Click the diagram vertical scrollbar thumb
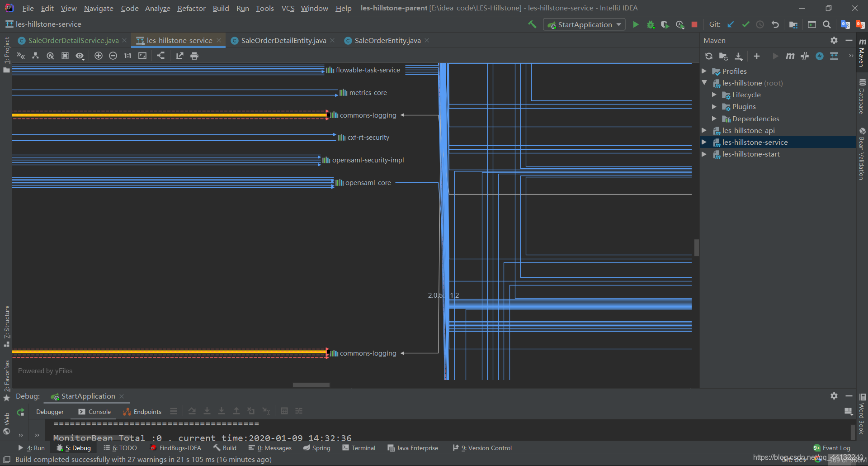Viewport: 868px width, 466px height. 697,247
